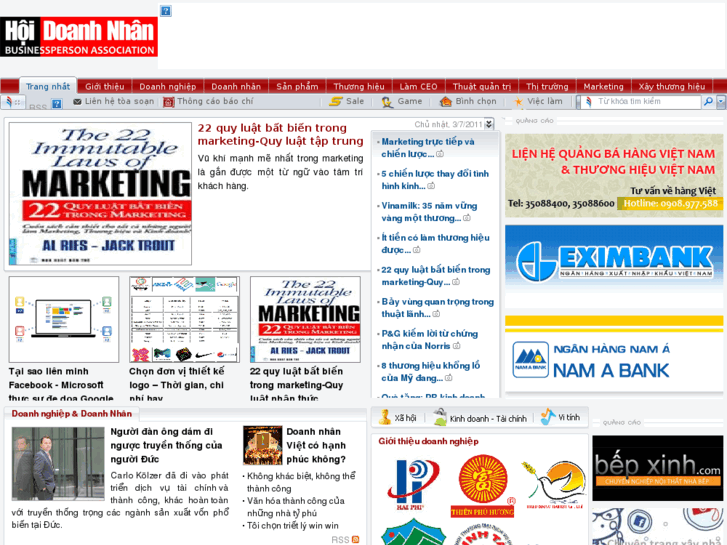The width and height of the screenshot is (727, 545).
Task: Click the magnifier search icon
Action: pos(708,102)
